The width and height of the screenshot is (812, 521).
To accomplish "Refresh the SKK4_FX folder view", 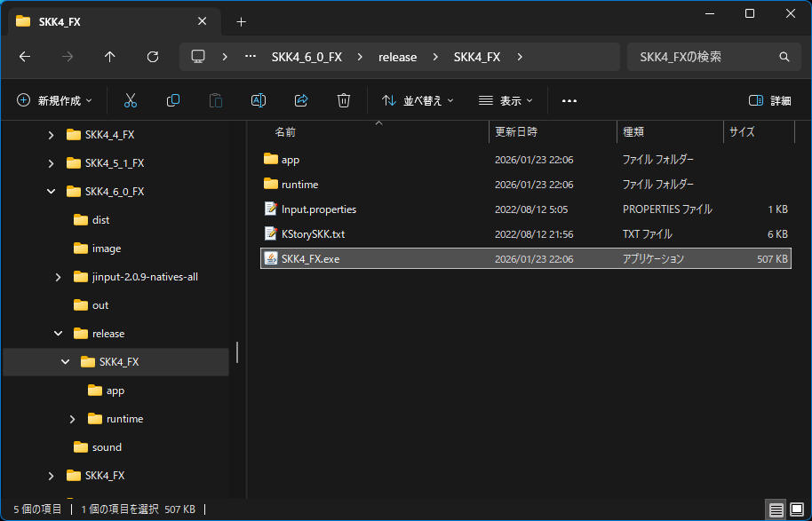I will click(x=152, y=57).
